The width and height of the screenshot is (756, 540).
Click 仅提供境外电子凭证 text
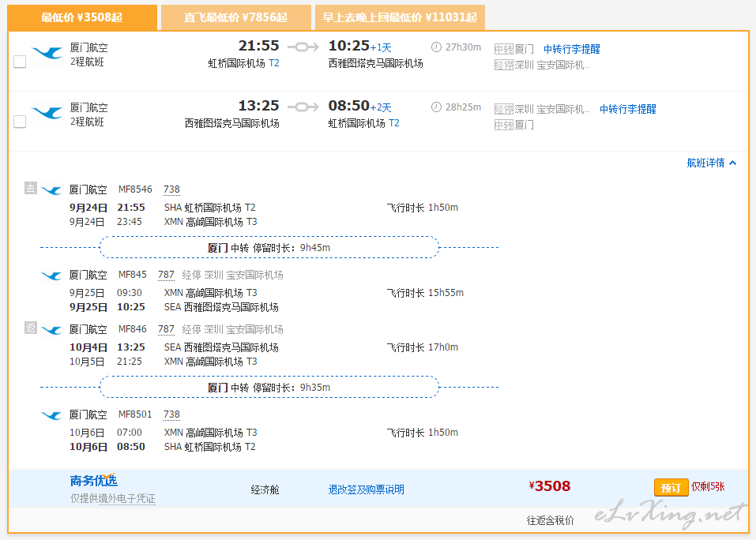113,499
